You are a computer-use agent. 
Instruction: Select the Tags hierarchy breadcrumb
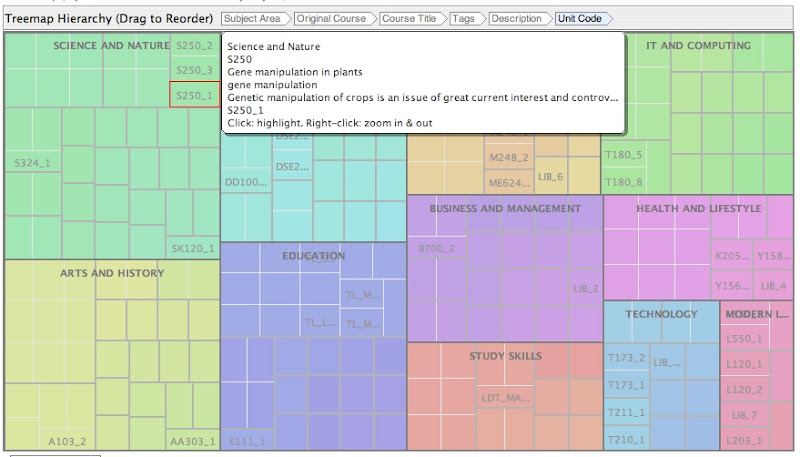[x=464, y=19]
